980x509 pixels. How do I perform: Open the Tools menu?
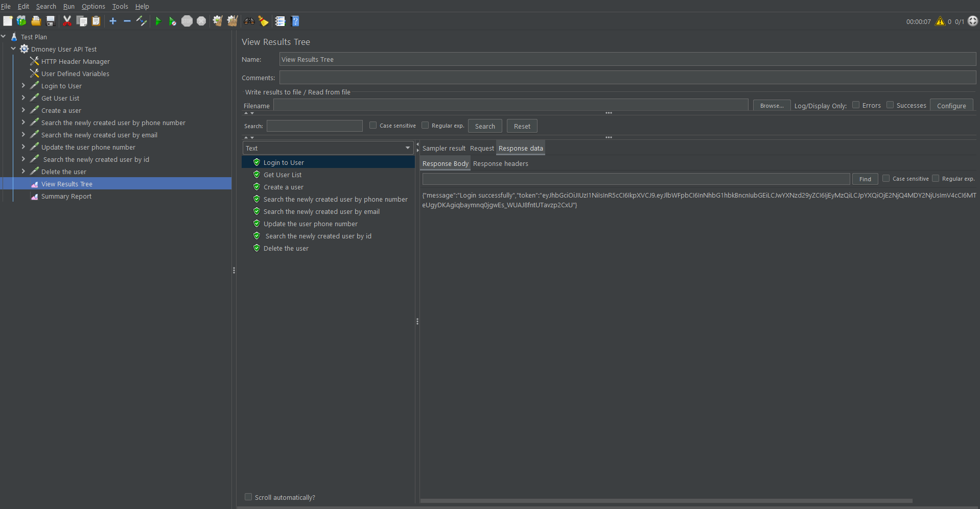click(120, 6)
